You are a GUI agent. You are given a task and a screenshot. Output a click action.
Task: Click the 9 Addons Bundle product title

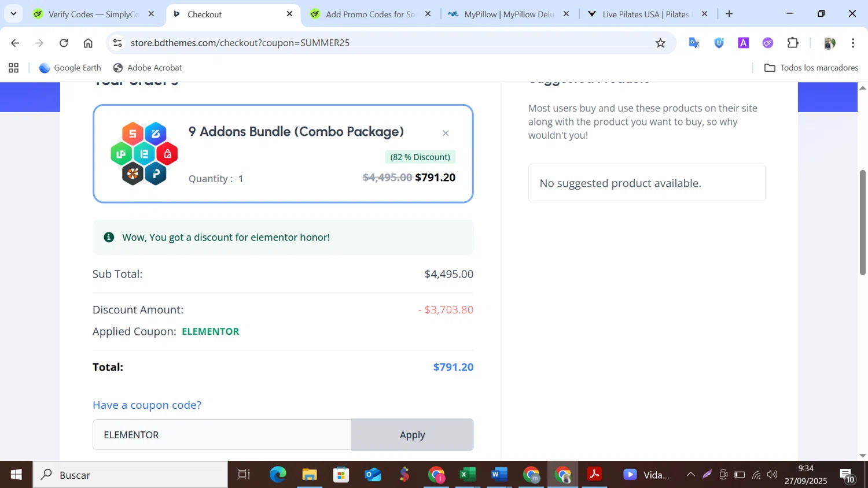296,131
